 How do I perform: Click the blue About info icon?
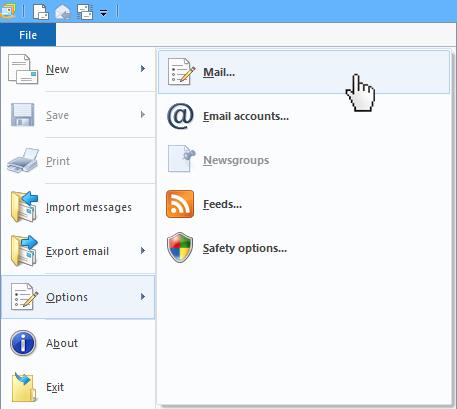coord(23,343)
